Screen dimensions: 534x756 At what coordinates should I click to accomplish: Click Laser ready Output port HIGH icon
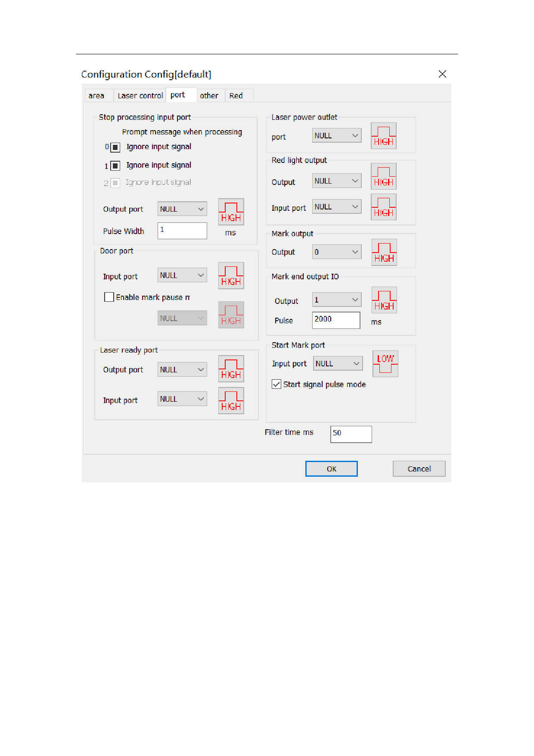pos(231,369)
